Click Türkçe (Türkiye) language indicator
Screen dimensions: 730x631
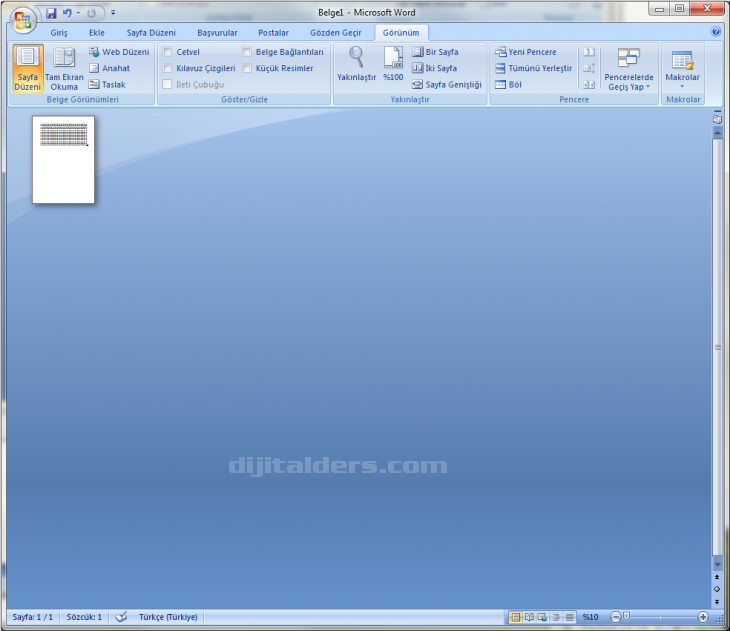[x=168, y=617]
